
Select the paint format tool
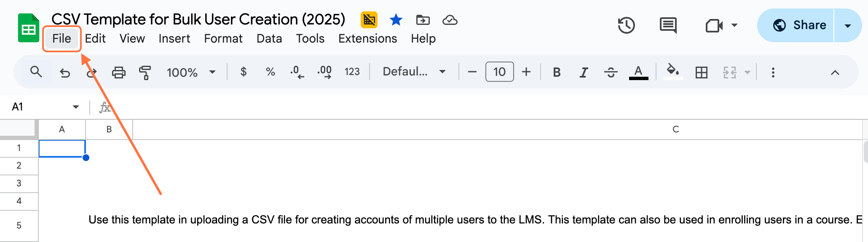145,73
